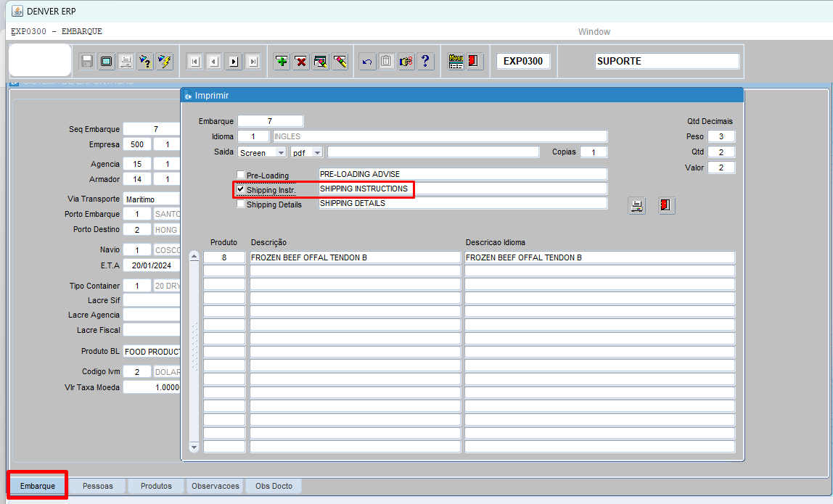Click the EXP0300 program code field

click(x=523, y=61)
